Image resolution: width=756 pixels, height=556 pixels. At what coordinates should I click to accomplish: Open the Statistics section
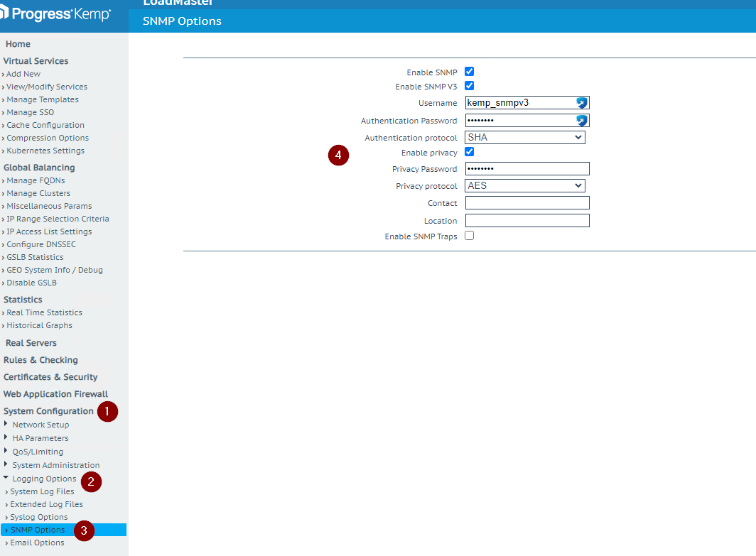click(x=23, y=300)
